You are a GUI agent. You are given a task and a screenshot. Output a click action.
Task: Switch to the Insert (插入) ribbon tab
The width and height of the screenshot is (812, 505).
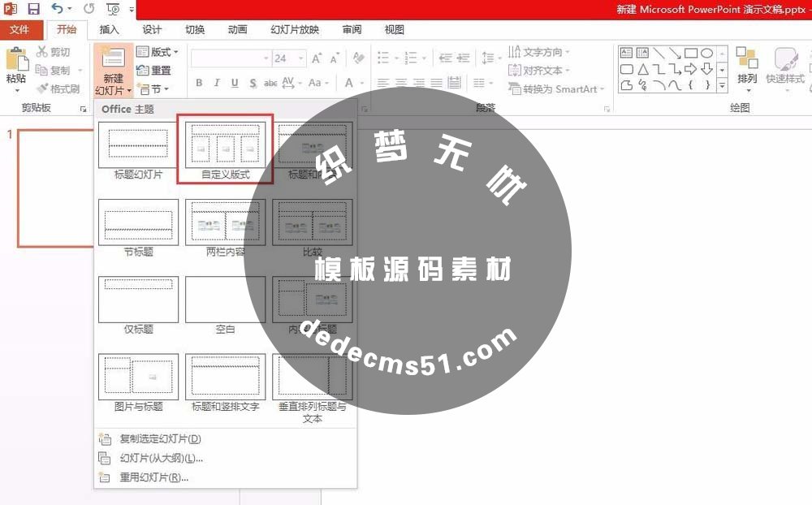[110, 29]
